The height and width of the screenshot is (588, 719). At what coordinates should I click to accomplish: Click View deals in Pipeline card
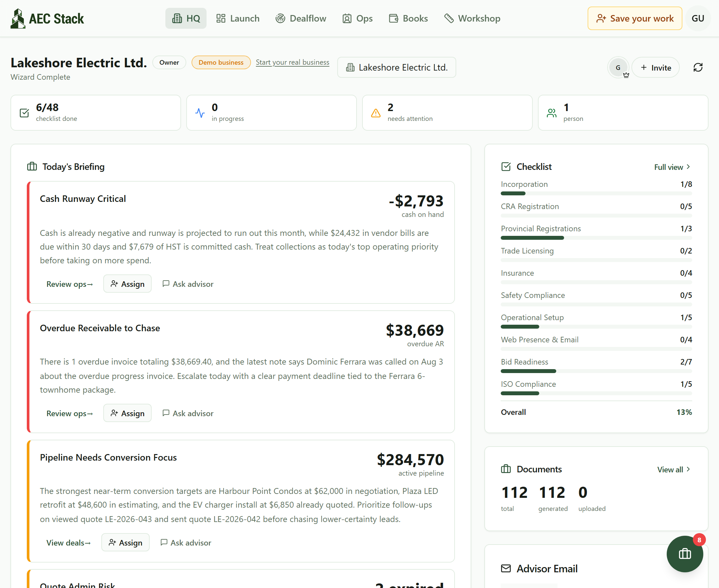coord(68,543)
